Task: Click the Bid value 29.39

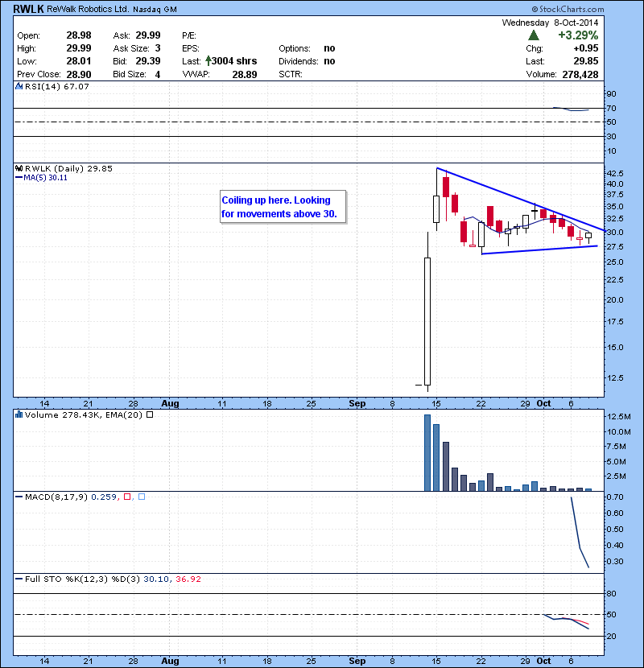Action: coord(148,61)
